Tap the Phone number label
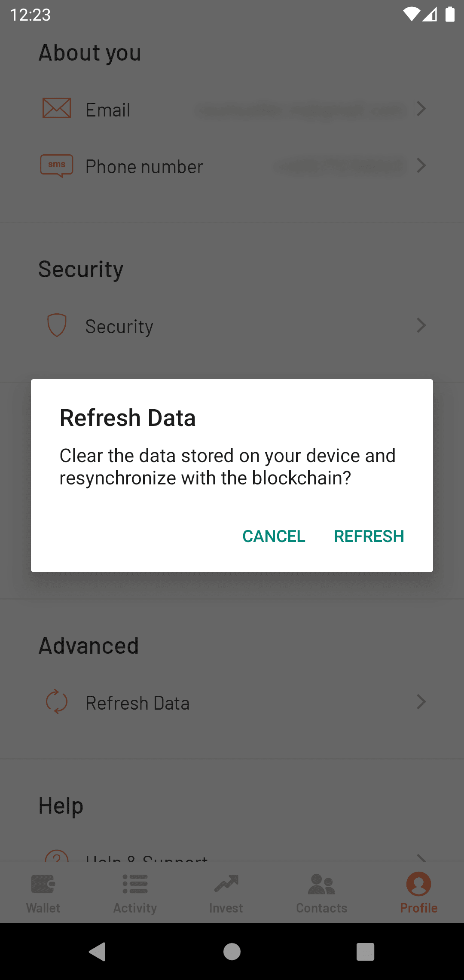This screenshot has width=464, height=980. pos(144,167)
